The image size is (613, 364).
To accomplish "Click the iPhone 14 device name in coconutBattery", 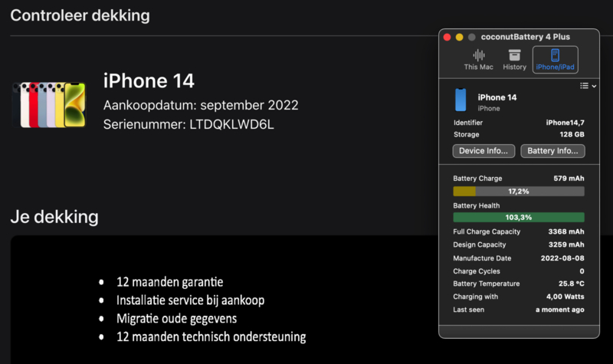I will [x=497, y=97].
